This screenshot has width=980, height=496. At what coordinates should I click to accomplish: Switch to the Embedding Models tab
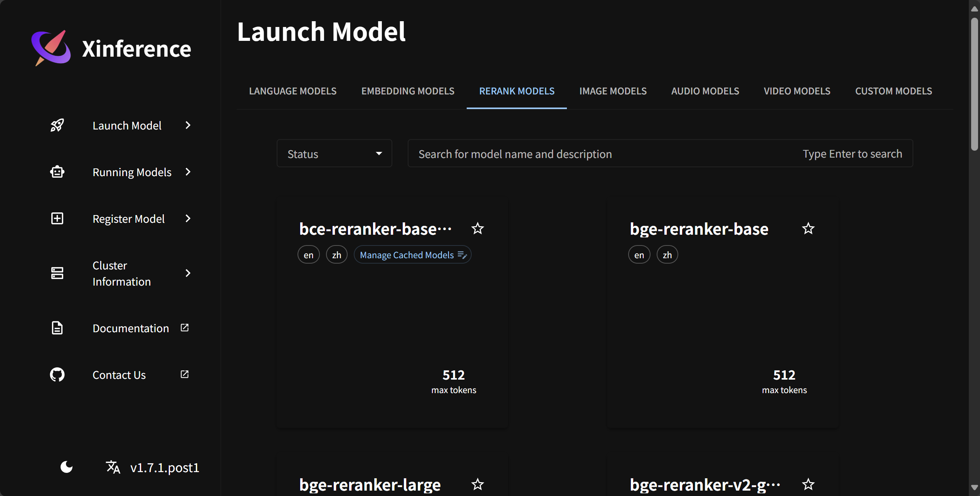tap(408, 91)
